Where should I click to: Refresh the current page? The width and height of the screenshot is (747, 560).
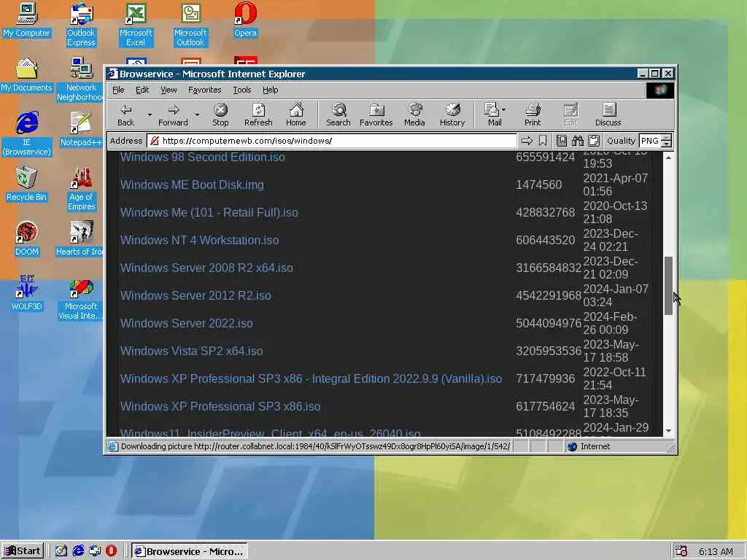pyautogui.click(x=258, y=114)
